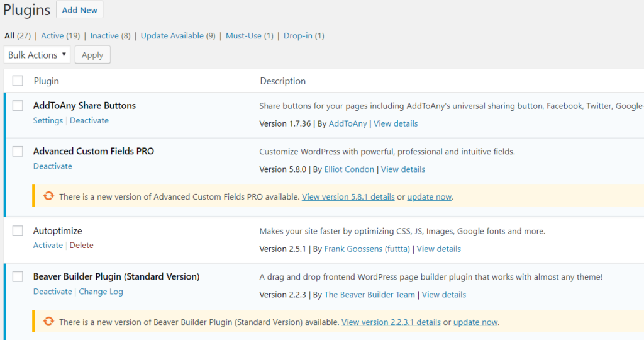644x340 pixels.
Task: Apply the selected bulk action
Action: click(92, 55)
